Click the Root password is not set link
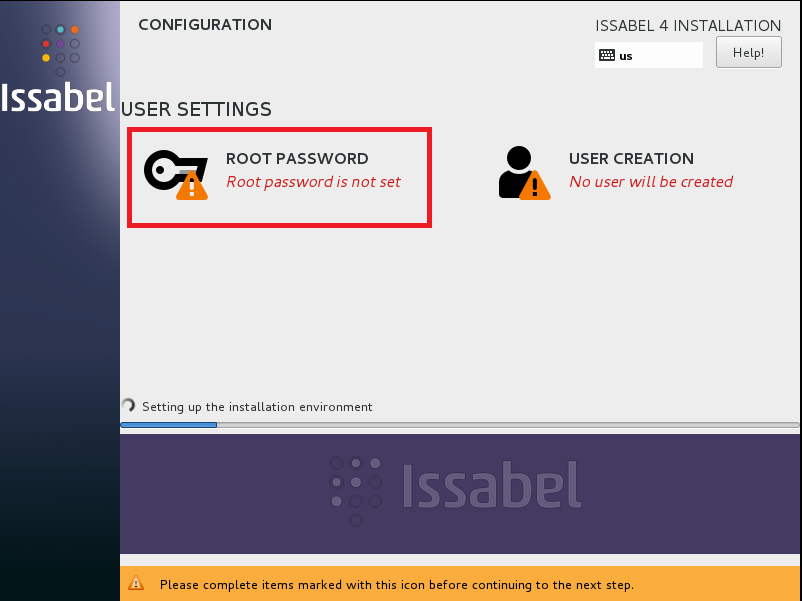This screenshot has width=802, height=601. click(313, 183)
